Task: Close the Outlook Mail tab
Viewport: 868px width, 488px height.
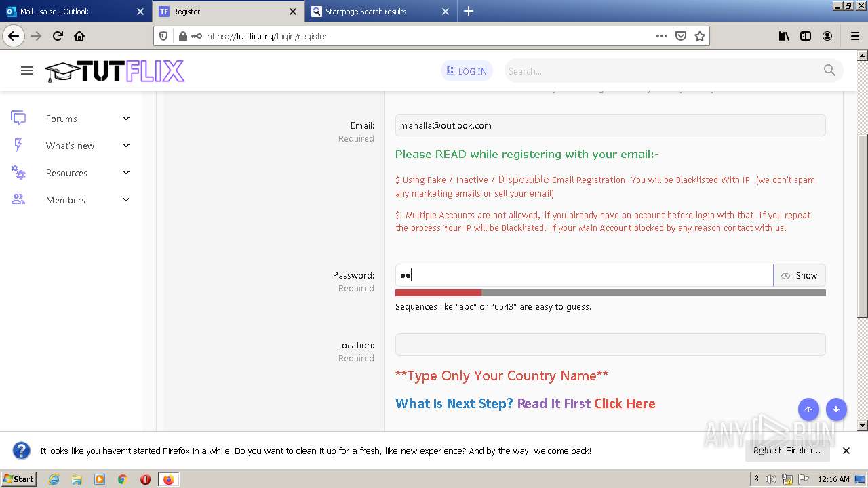Action: coord(140,12)
